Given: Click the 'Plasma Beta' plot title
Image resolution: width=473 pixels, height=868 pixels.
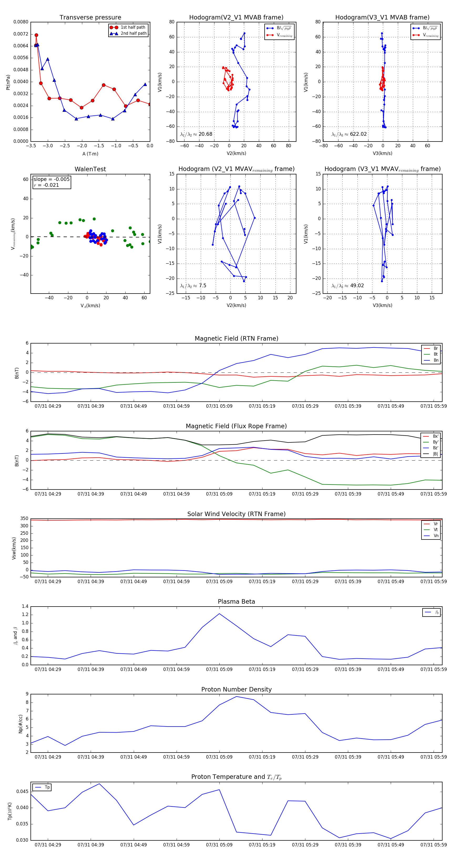Looking at the screenshot, I should coord(236,602).
